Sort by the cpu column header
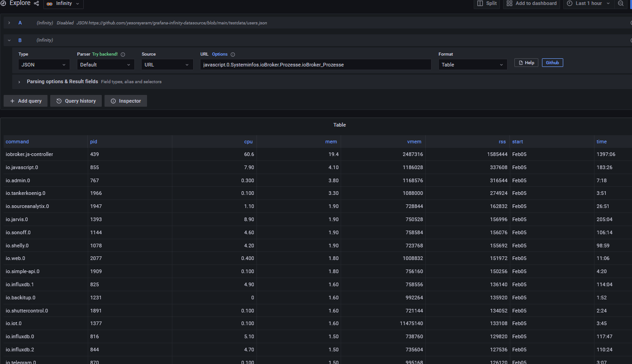Image resolution: width=632 pixels, height=364 pixels. pos(248,142)
